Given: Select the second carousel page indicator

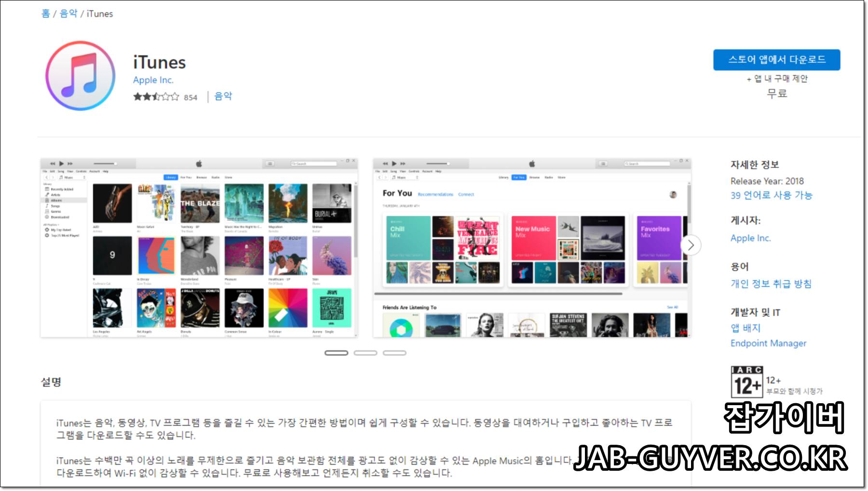Looking at the screenshot, I should [365, 353].
